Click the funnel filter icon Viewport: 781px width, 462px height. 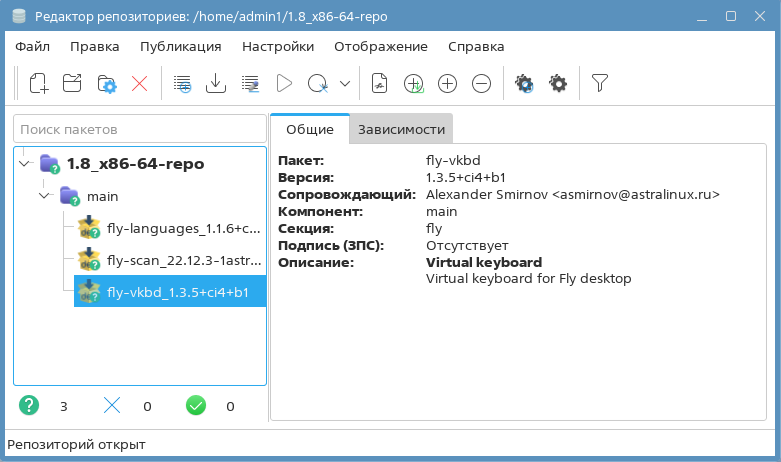click(599, 84)
